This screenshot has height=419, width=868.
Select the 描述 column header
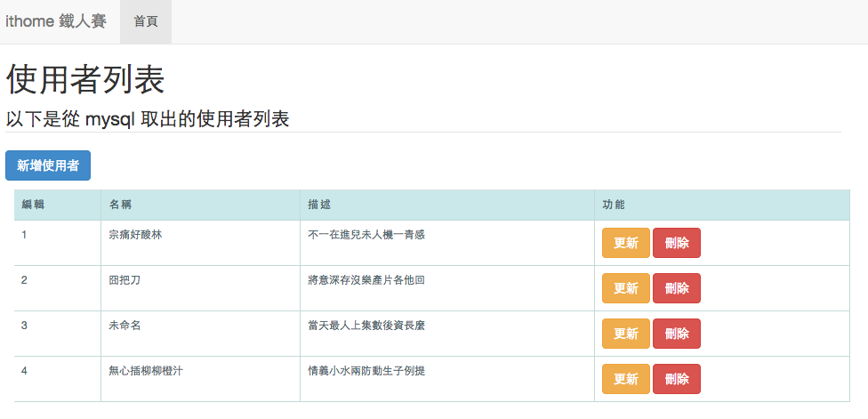click(x=319, y=205)
